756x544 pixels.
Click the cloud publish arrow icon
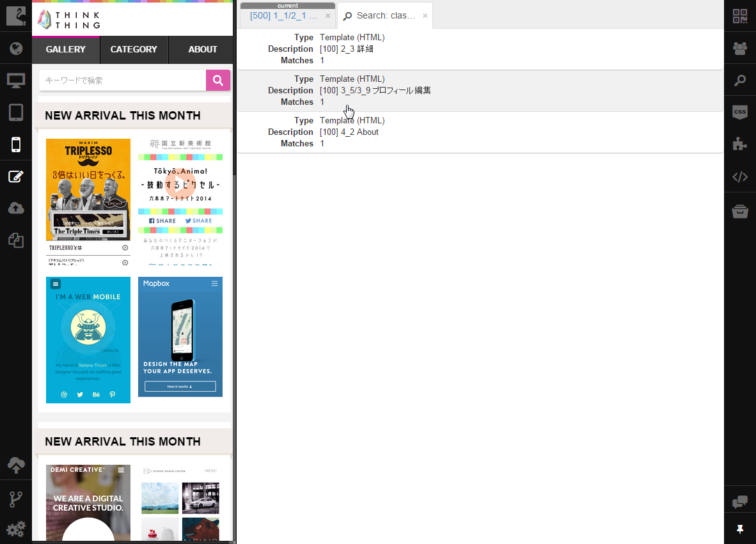click(16, 465)
